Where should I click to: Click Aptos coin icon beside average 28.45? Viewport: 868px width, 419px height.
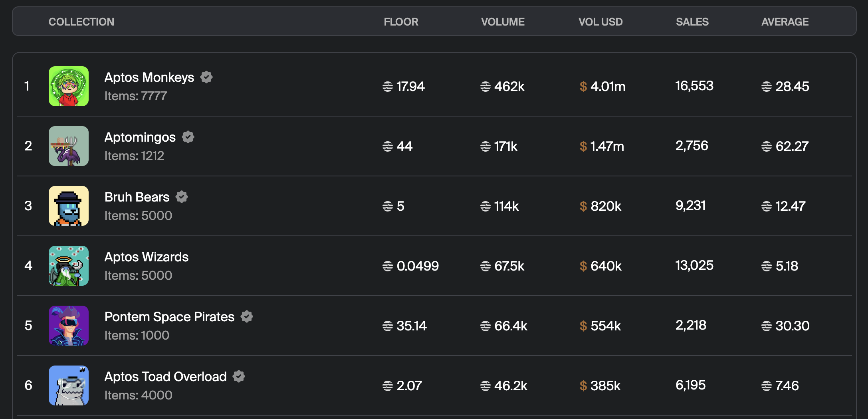coord(767,87)
